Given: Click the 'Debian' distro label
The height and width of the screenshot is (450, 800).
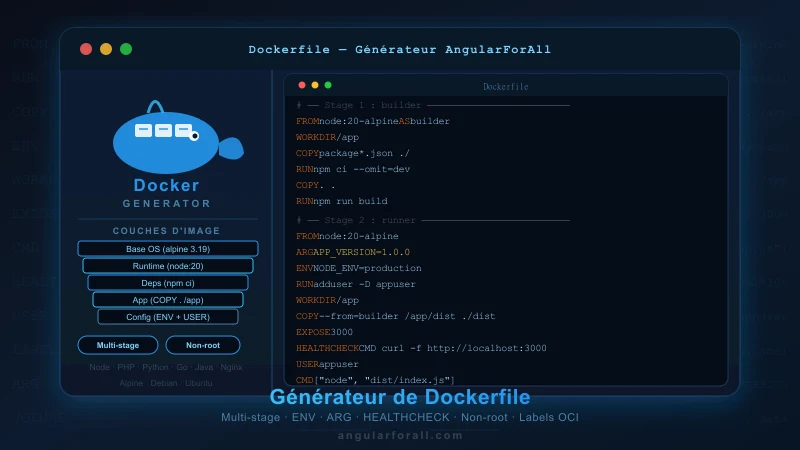Looking at the screenshot, I should pyautogui.click(x=164, y=383).
